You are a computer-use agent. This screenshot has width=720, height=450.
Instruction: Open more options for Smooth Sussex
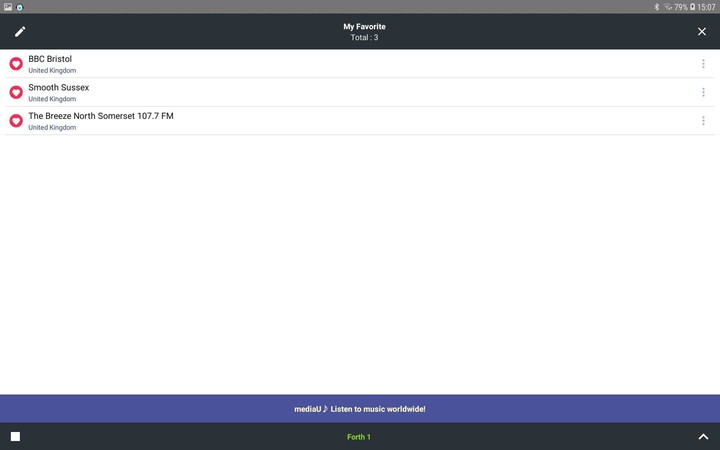point(703,92)
